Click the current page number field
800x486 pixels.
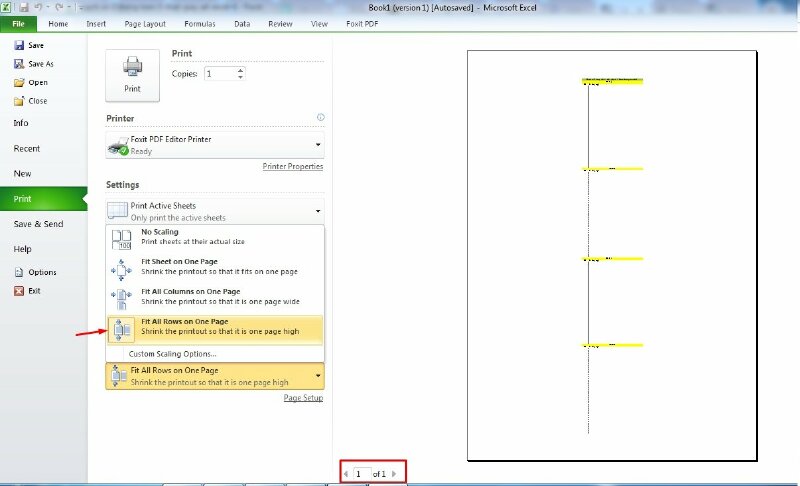coord(361,474)
